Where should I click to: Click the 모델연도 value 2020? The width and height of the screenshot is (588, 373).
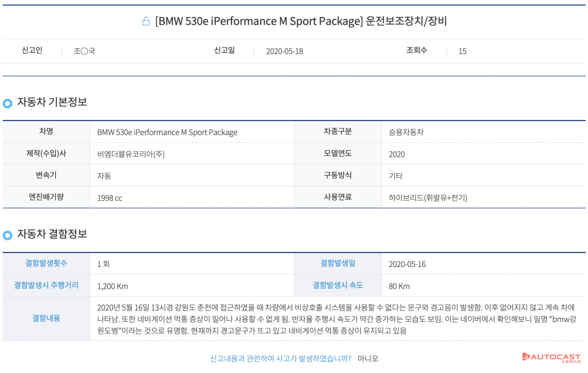tap(396, 154)
